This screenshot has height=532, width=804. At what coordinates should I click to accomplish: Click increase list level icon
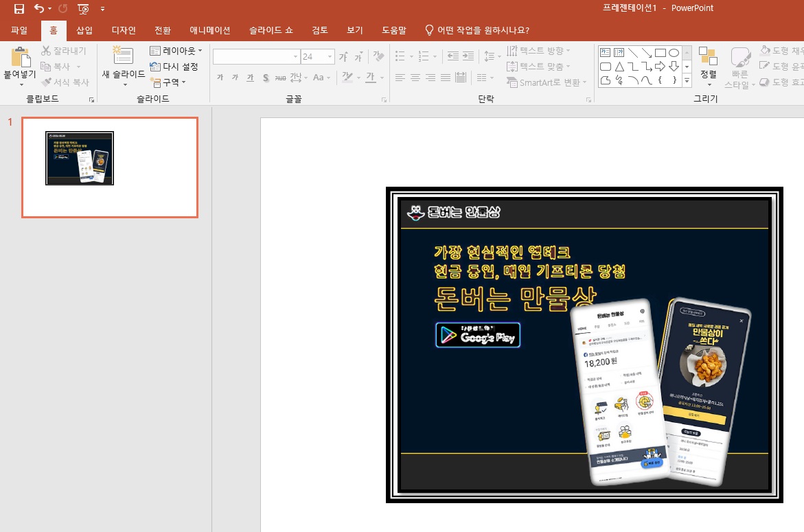(468, 56)
